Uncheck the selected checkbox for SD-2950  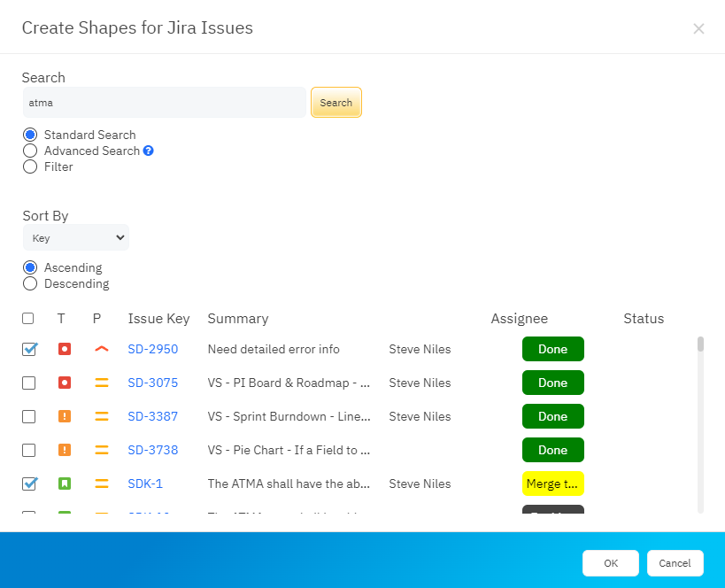29,349
